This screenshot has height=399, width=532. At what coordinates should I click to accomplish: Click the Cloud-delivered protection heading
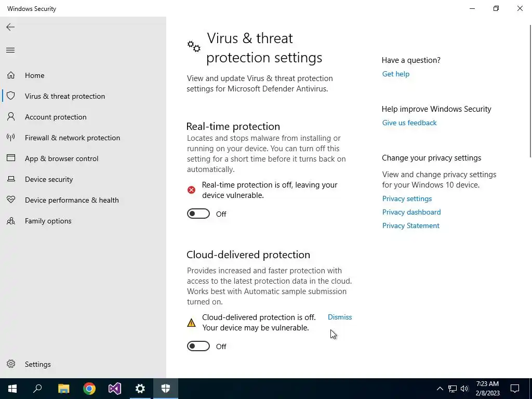(x=248, y=255)
